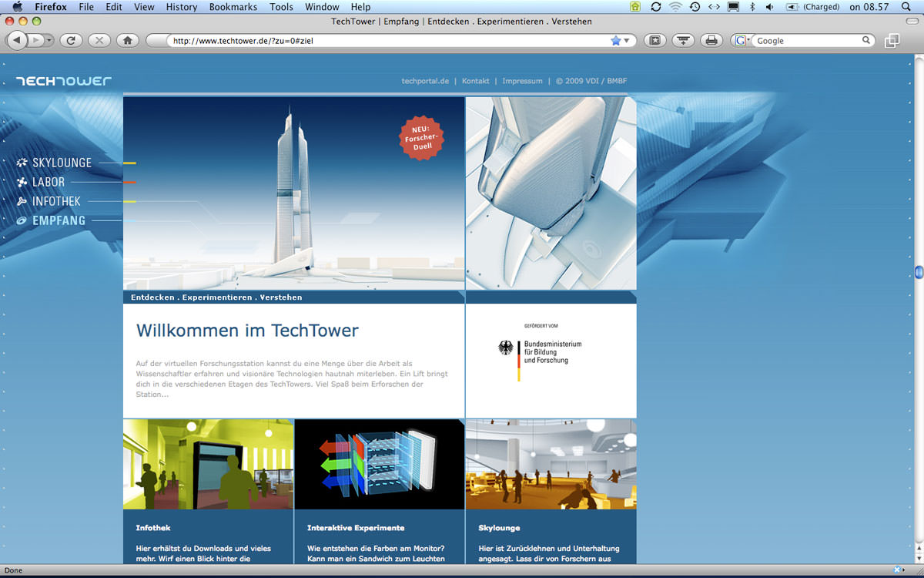Click the 'Interaktive Experimente' heading
The height and width of the screenshot is (578, 924).
[356, 528]
